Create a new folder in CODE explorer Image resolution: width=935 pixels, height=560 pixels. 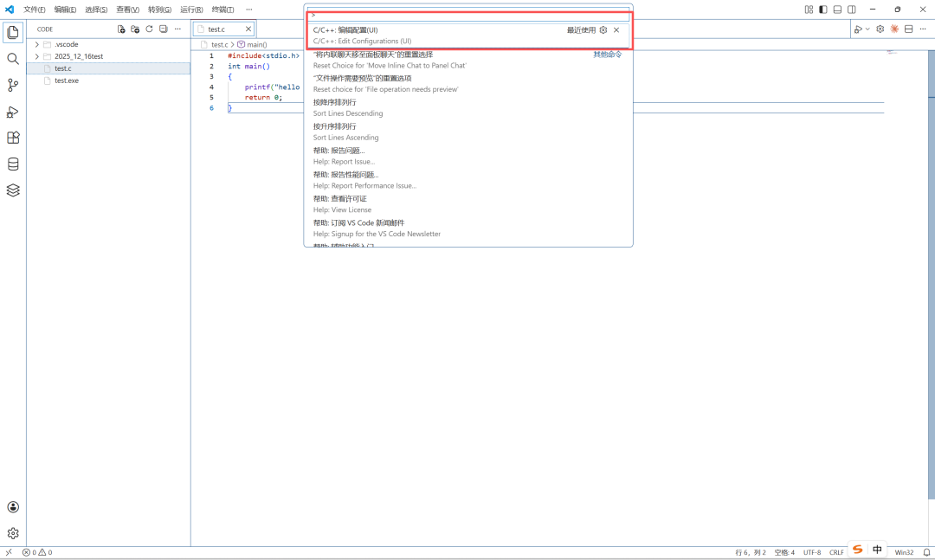(x=135, y=29)
